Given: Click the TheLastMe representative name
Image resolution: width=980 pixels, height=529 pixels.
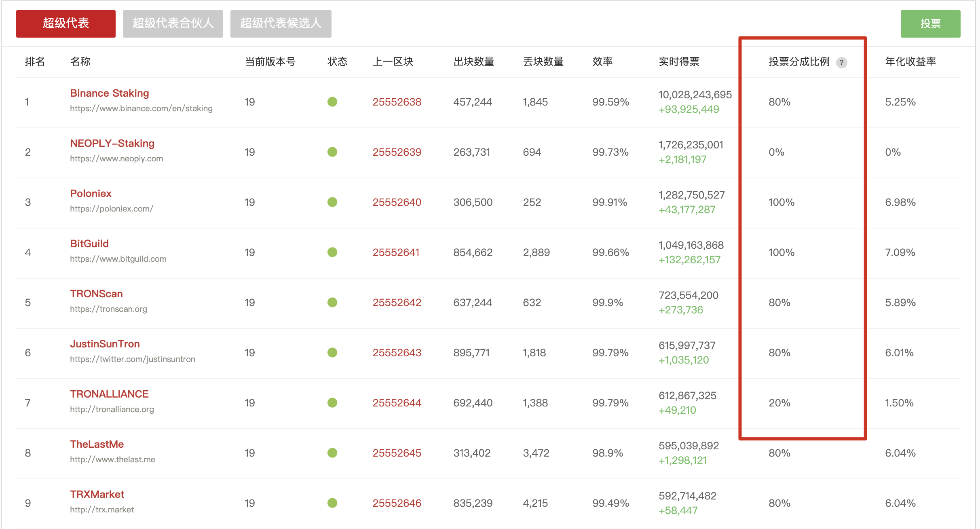Looking at the screenshot, I should pyautogui.click(x=97, y=444).
